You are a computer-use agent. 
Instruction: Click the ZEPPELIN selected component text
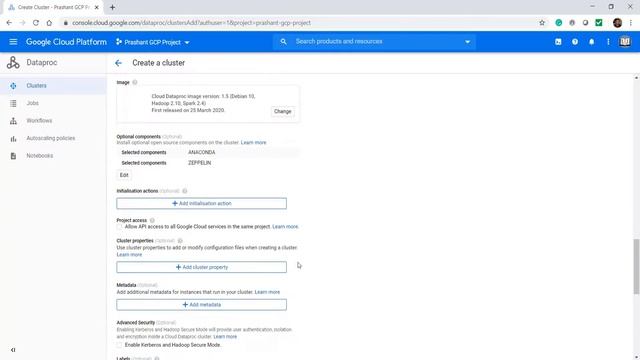(200, 163)
